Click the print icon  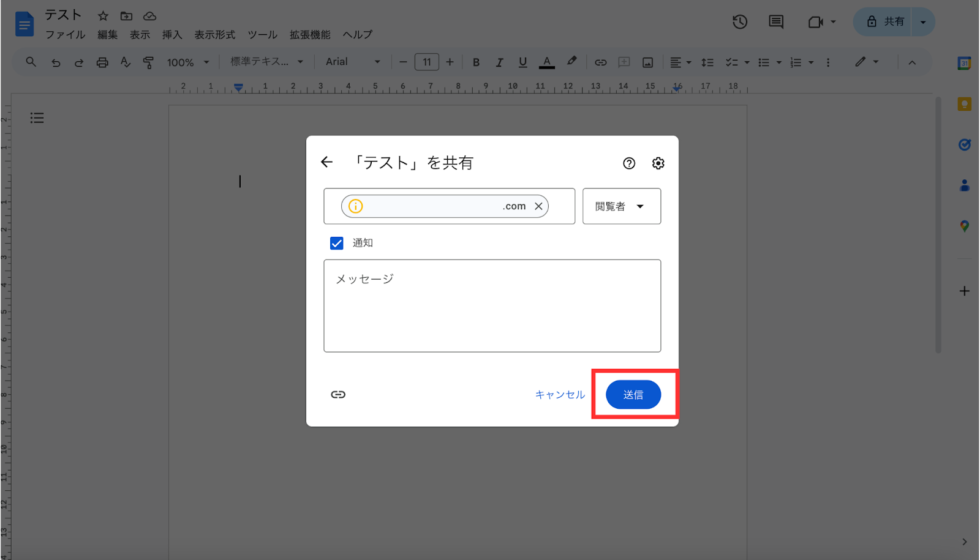(x=102, y=62)
